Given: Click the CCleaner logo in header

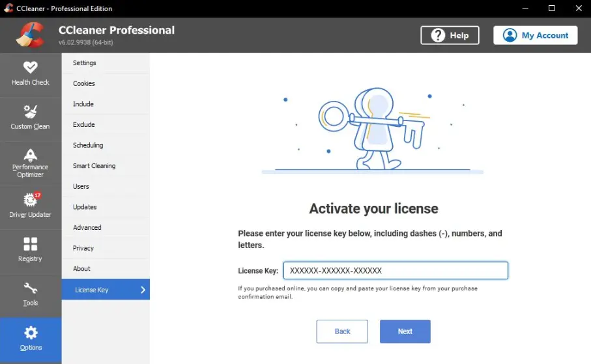Looking at the screenshot, I should click(31, 35).
